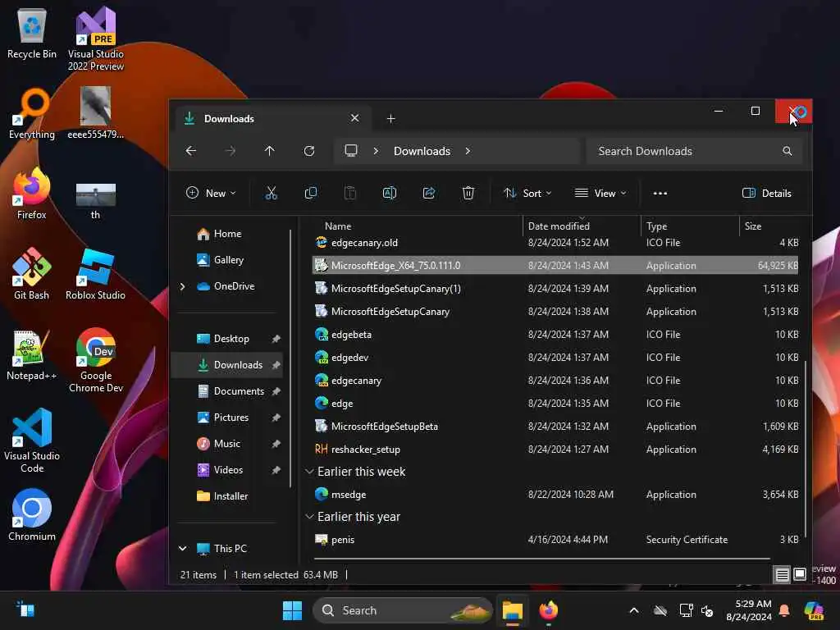Select Visual Studio 2022 Preview desktop icon

click(95, 39)
